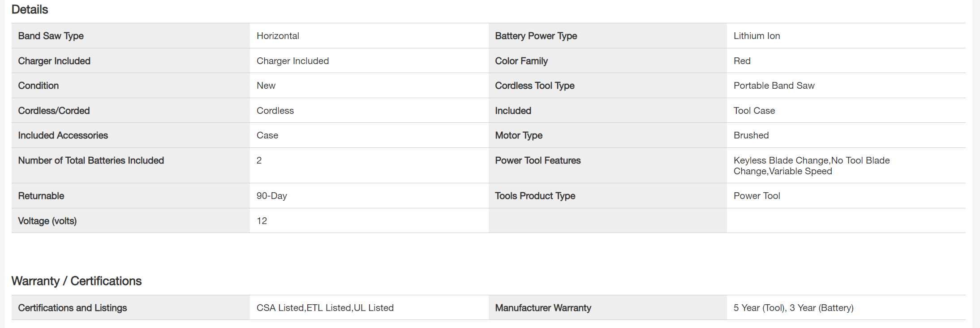Click the Red color family value

click(x=742, y=61)
